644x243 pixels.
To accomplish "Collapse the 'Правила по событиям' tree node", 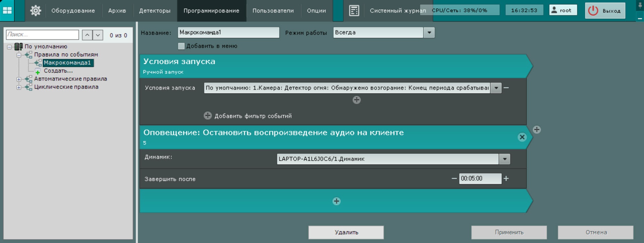I will tap(19, 55).
